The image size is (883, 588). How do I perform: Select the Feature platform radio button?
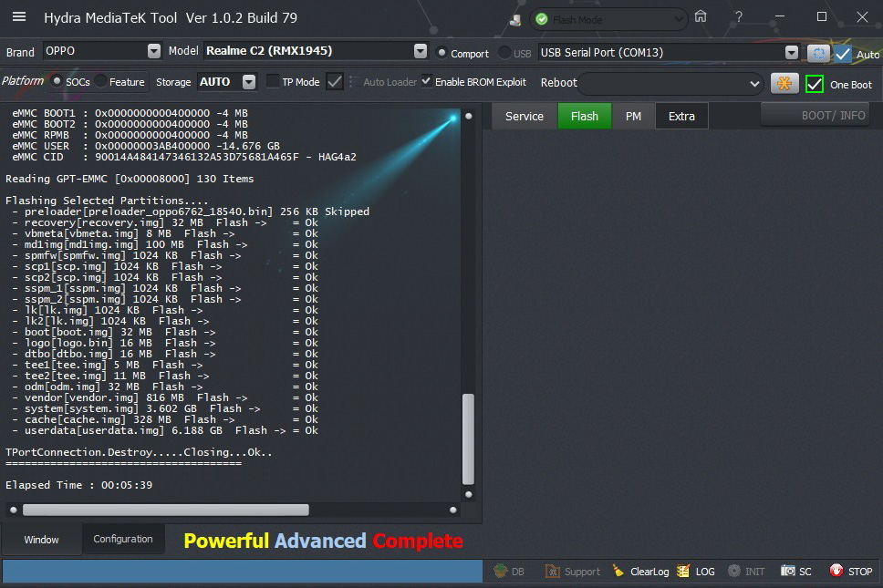(x=101, y=81)
